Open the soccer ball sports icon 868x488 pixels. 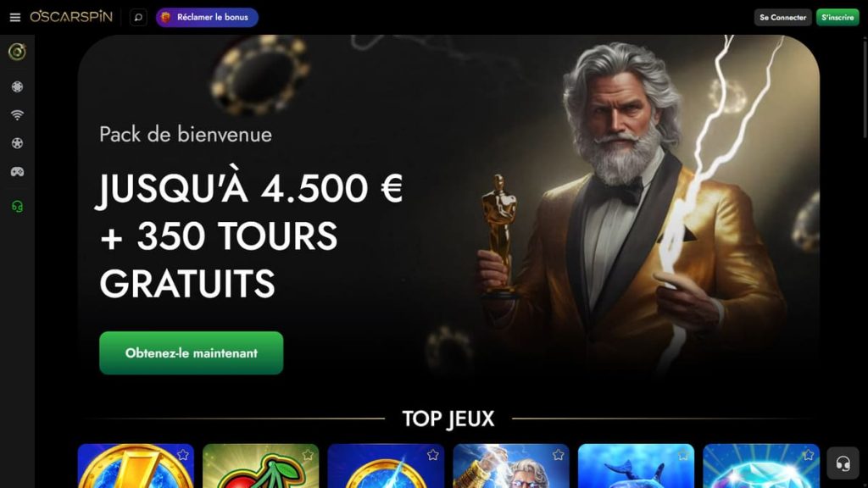(17, 143)
